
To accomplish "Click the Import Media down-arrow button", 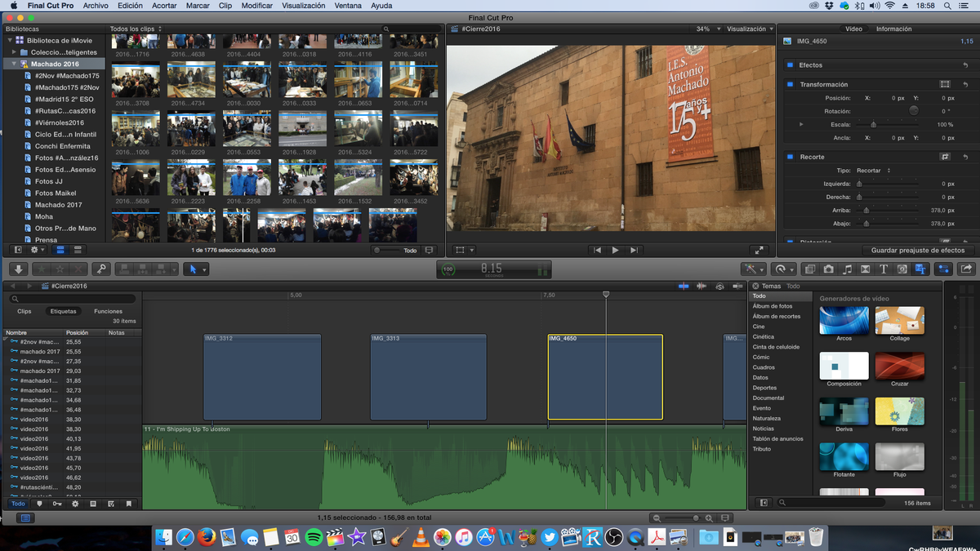I will click(18, 269).
